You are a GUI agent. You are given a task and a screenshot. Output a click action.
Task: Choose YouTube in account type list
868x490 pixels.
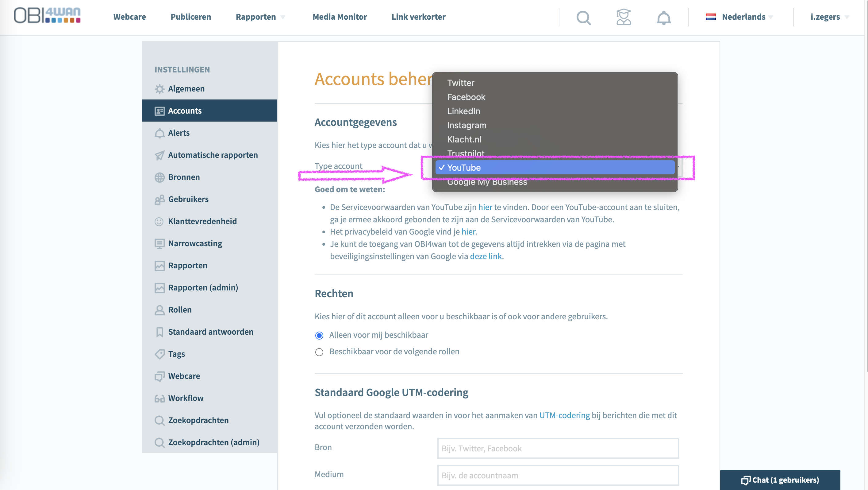(x=555, y=168)
